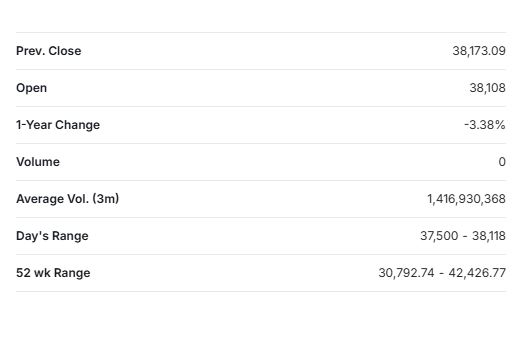Select the 52 week high 42,426.77
Viewport: 532px width, 360px height.
click(x=477, y=273)
